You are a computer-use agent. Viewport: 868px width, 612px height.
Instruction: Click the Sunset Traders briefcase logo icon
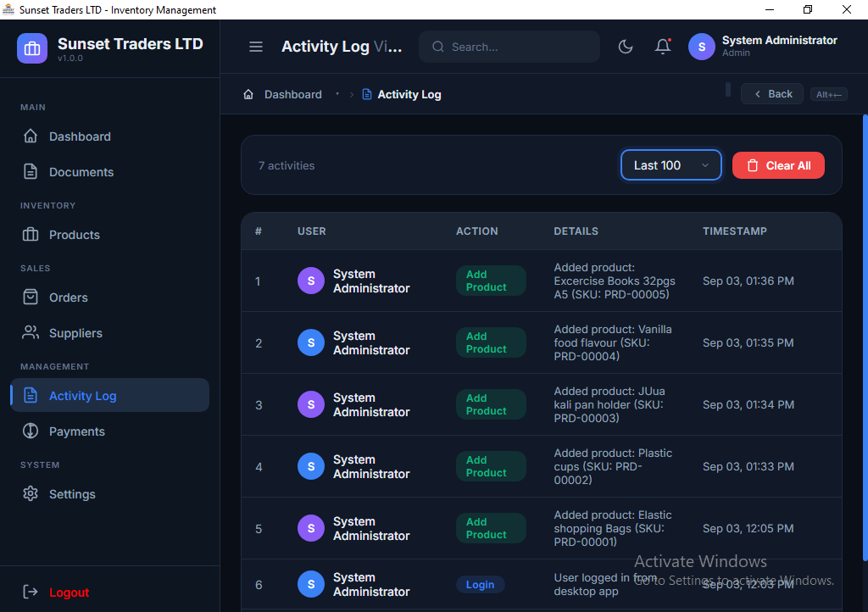click(32, 48)
